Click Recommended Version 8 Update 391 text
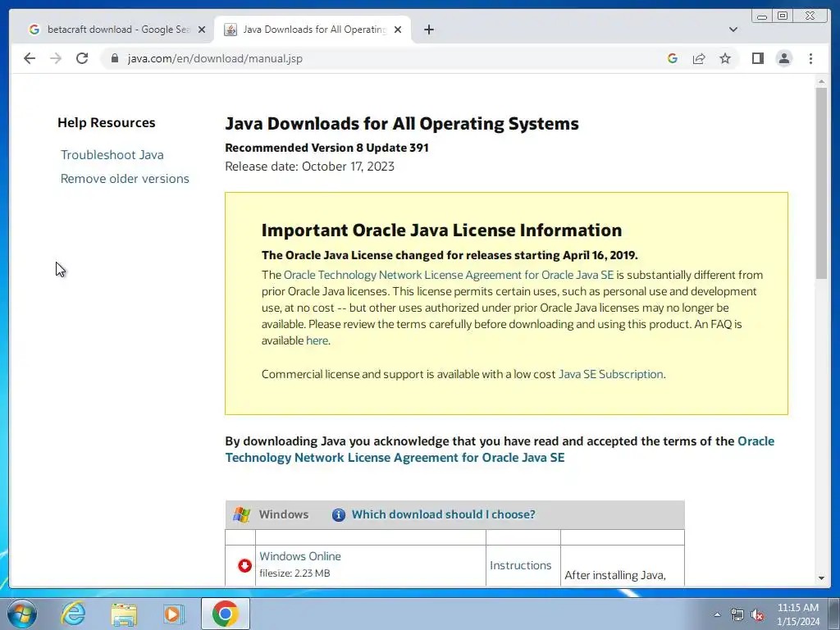Image resolution: width=840 pixels, height=630 pixels. (326, 148)
